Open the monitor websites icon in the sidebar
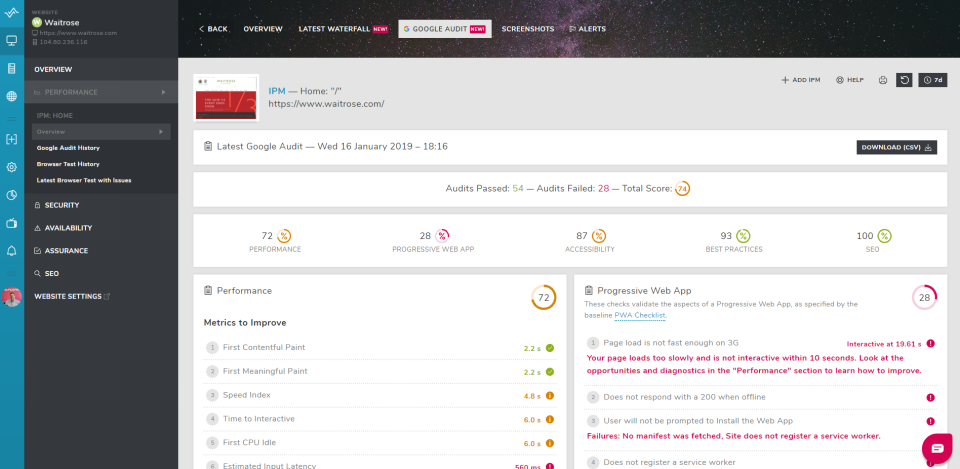The image size is (960, 469). (12, 41)
